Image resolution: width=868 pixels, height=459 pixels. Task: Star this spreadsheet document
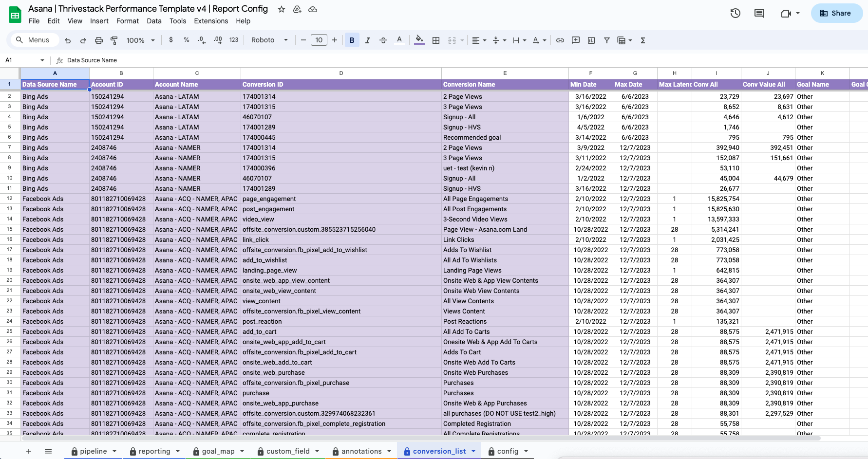pos(282,9)
